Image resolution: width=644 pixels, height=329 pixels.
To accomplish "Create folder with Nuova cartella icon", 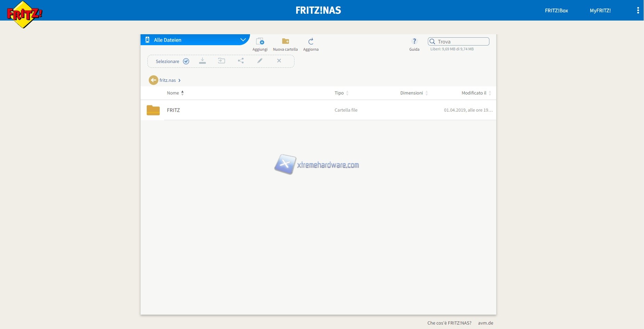I will click(285, 41).
